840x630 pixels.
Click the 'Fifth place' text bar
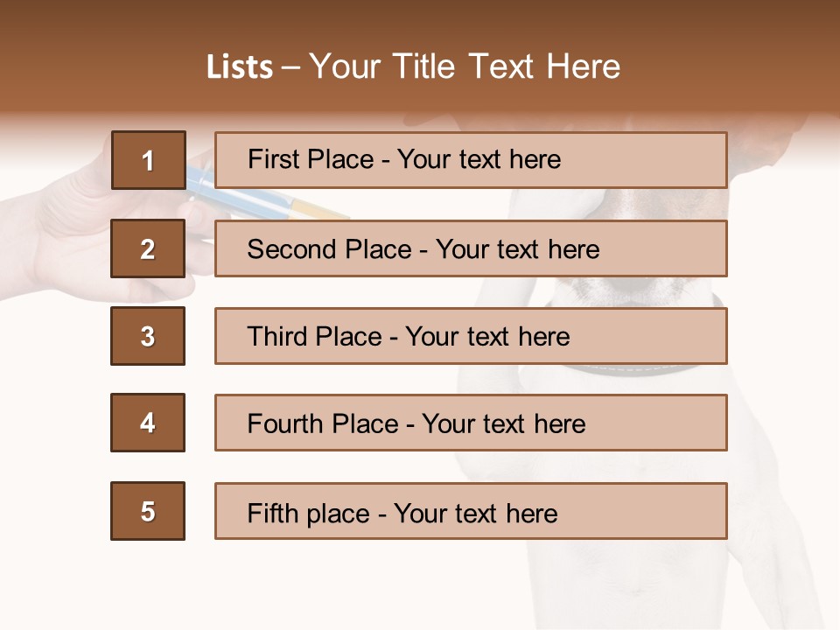coord(471,511)
